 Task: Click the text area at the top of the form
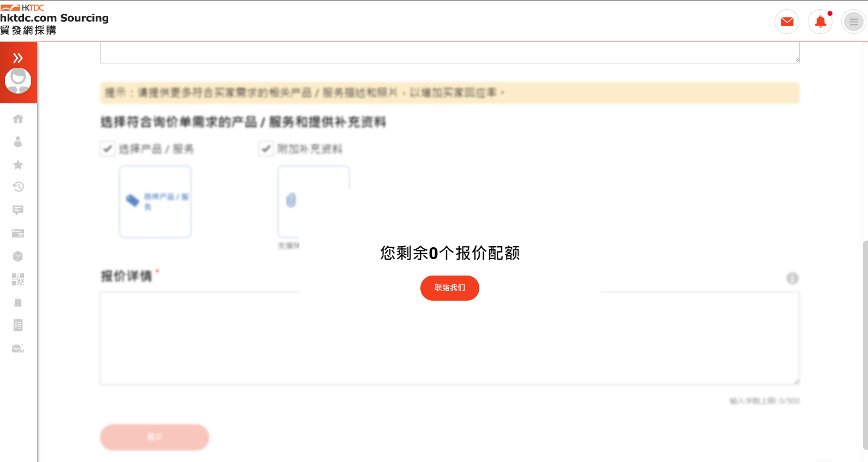click(x=449, y=53)
